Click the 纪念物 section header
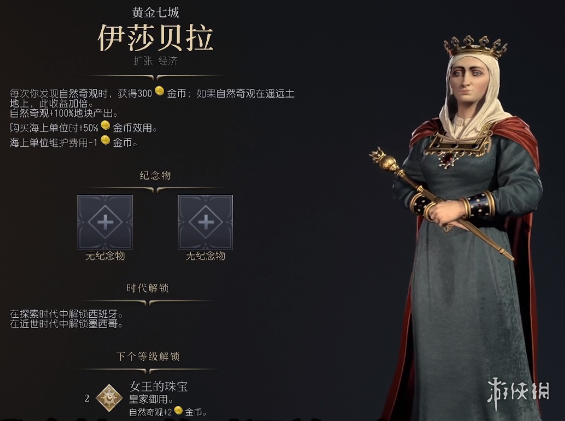This screenshot has width=565, height=421. coord(155,176)
